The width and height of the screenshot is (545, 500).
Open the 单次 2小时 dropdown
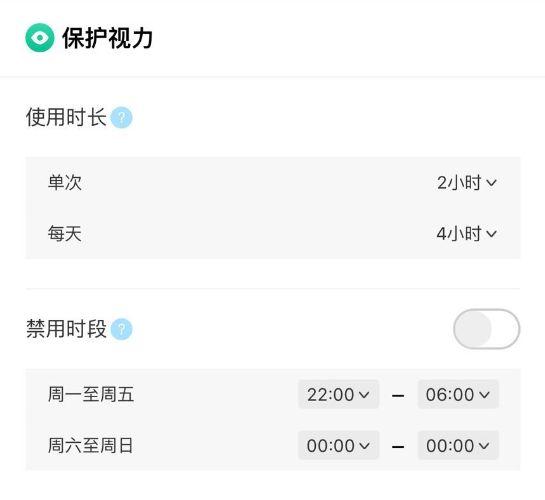(467, 182)
